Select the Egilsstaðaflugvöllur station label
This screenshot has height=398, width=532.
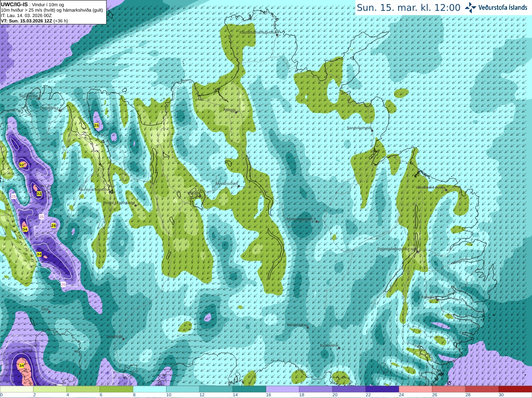(397, 249)
